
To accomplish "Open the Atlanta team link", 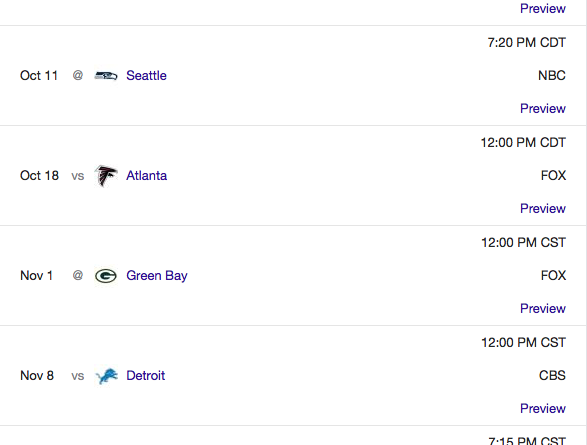I will coord(146,176).
